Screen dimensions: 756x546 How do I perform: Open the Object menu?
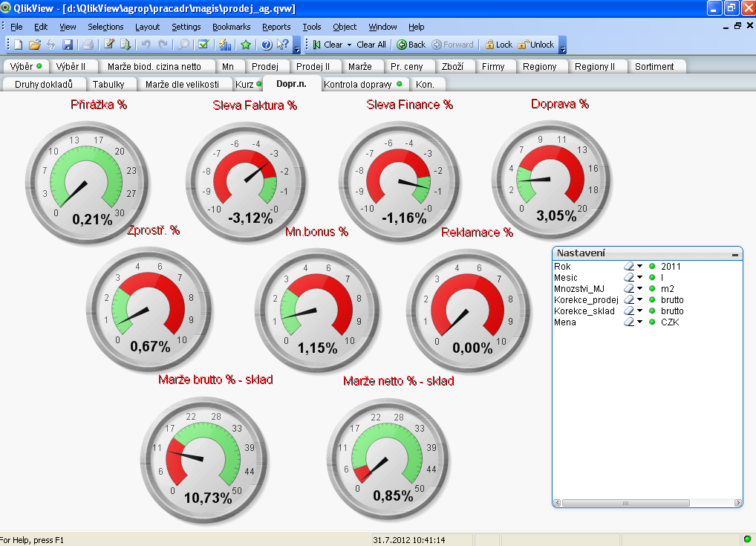[345, 27]
